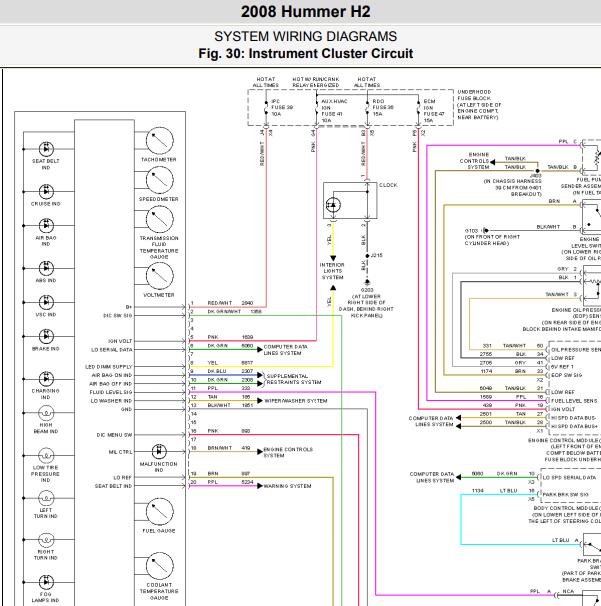The height and width of the screenshot is (606, 601).
Task: Select the Charging indicator LED symbol
Action: pyautogui.click(x=46, y=379)
